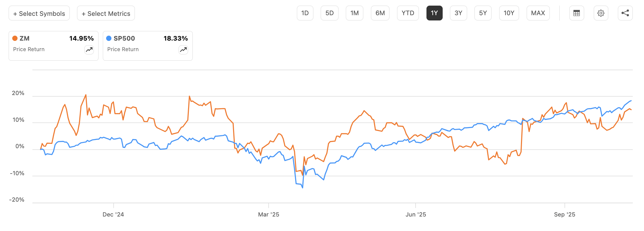Open the data table view icon
The height and width of the screenshot is (231, 644).
[576, 13]
